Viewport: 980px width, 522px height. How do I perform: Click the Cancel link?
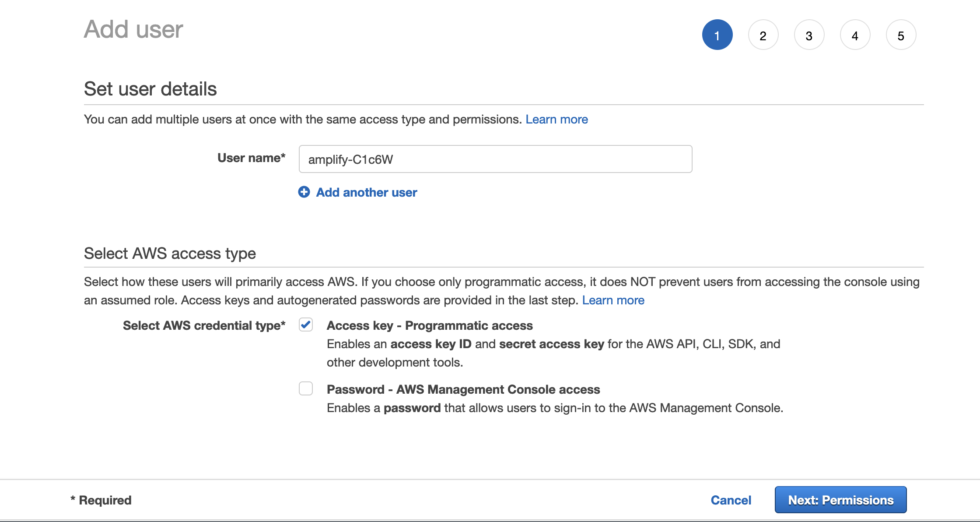pyautogui.click(x=731, y=500)
